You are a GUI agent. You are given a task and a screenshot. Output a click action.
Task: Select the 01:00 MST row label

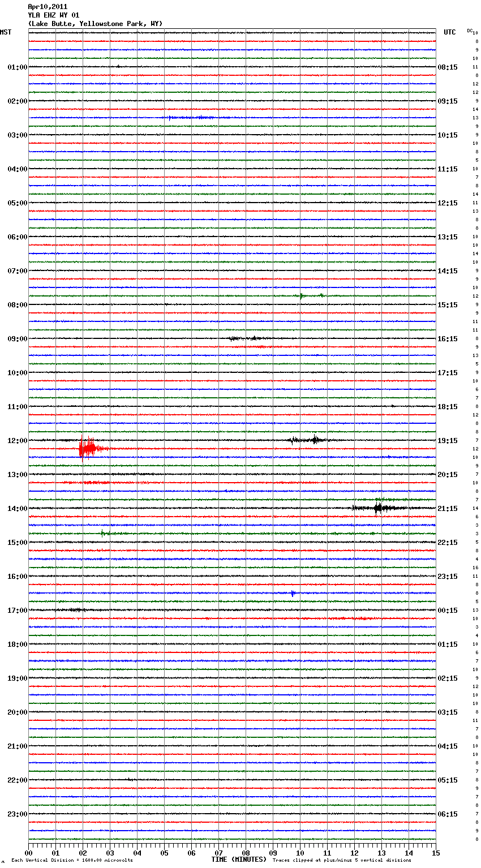pos(18,67)
